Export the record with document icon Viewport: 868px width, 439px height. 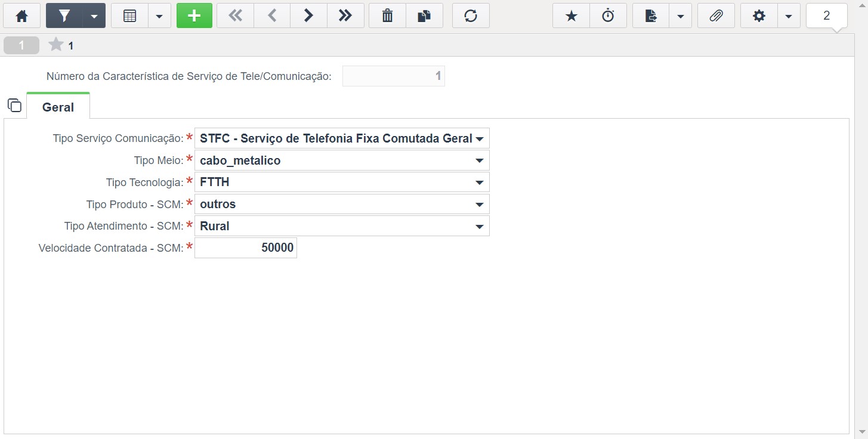coord(651,16)
